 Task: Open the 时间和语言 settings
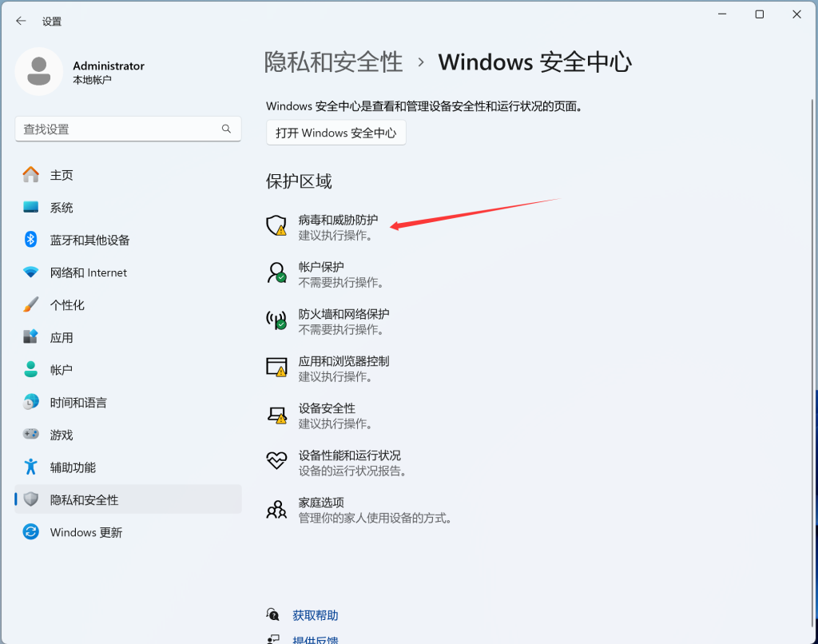[x=128, y=402]
